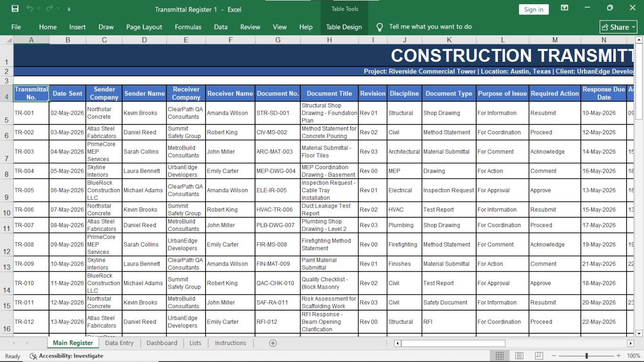The width and height of the screenshot is (644, 362).
Task: Switch to the Main Register sheet tab
Action: [73, 343]
